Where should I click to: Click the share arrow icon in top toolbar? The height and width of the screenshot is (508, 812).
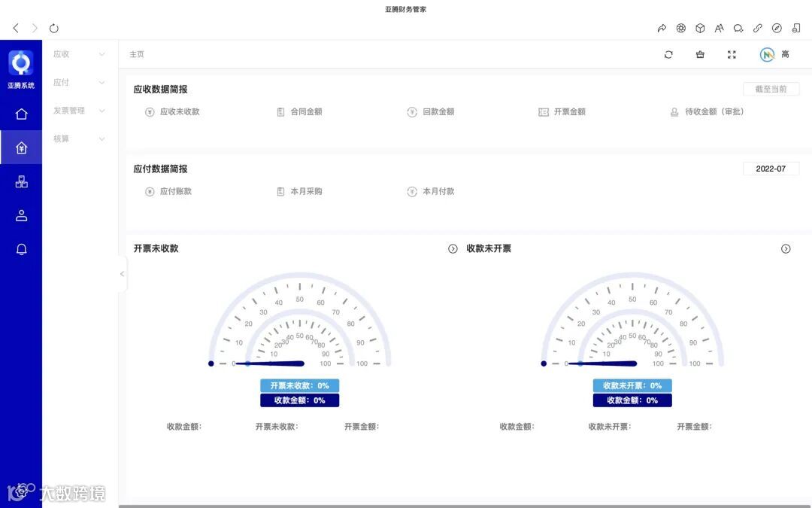pyautogui.click(x=662, y=28)
